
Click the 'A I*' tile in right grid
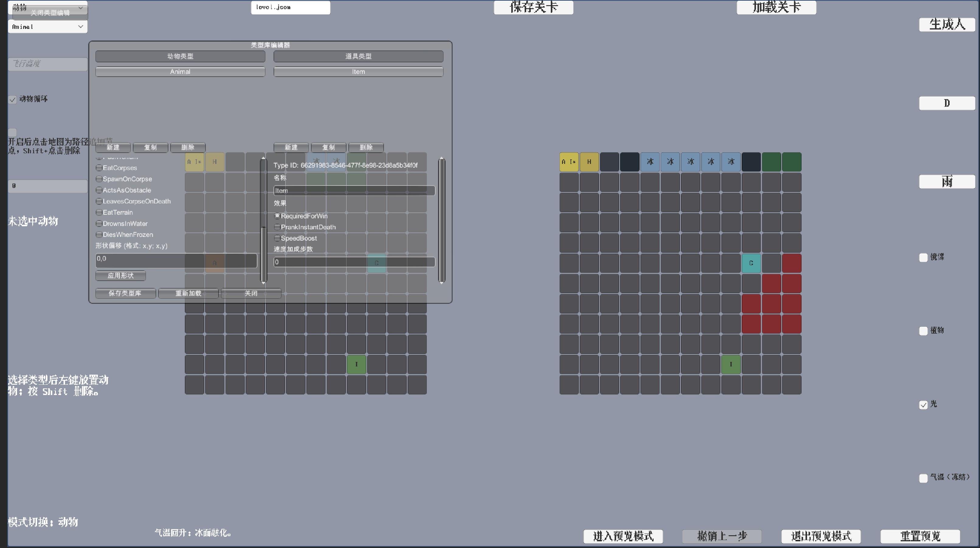pos(569,162)
